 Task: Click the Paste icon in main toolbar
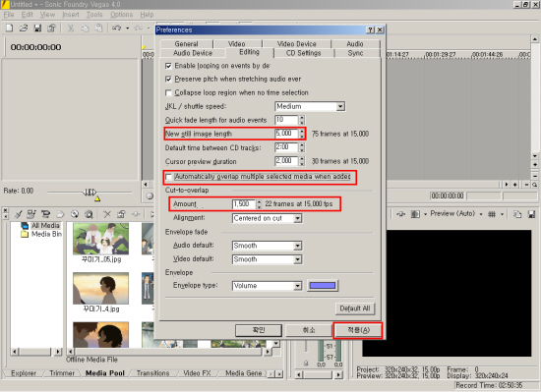pyautogui.click(x=98, y=28)
